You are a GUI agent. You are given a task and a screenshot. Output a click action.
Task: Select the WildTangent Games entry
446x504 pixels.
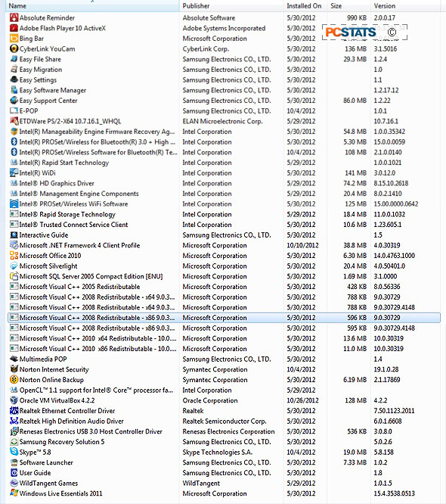(x=224, y=483)
